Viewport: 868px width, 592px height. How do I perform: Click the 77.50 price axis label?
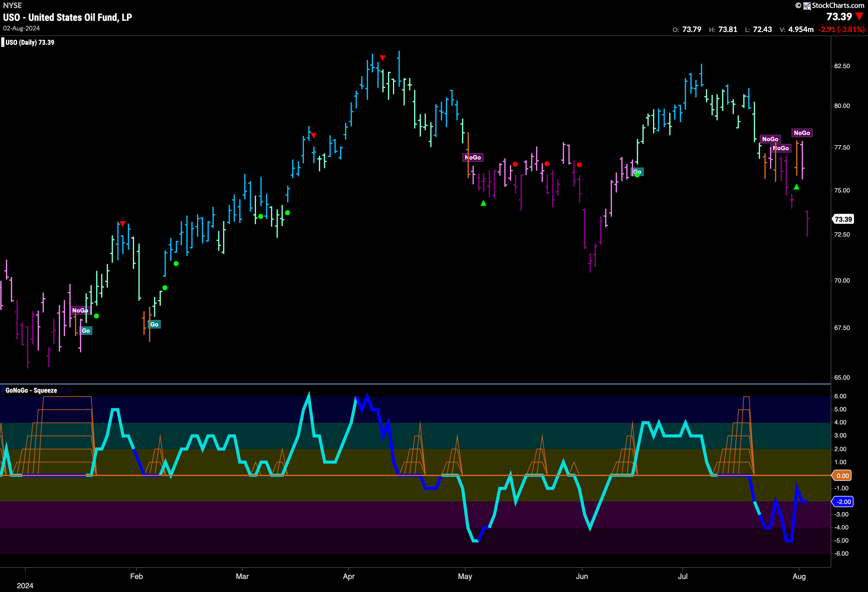(x=842, y=148)
